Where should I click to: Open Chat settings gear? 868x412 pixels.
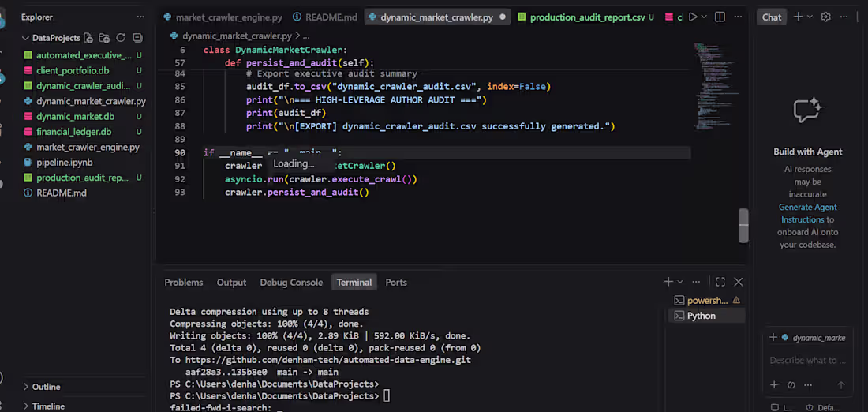pyautogui.click(x=825, y=17)
